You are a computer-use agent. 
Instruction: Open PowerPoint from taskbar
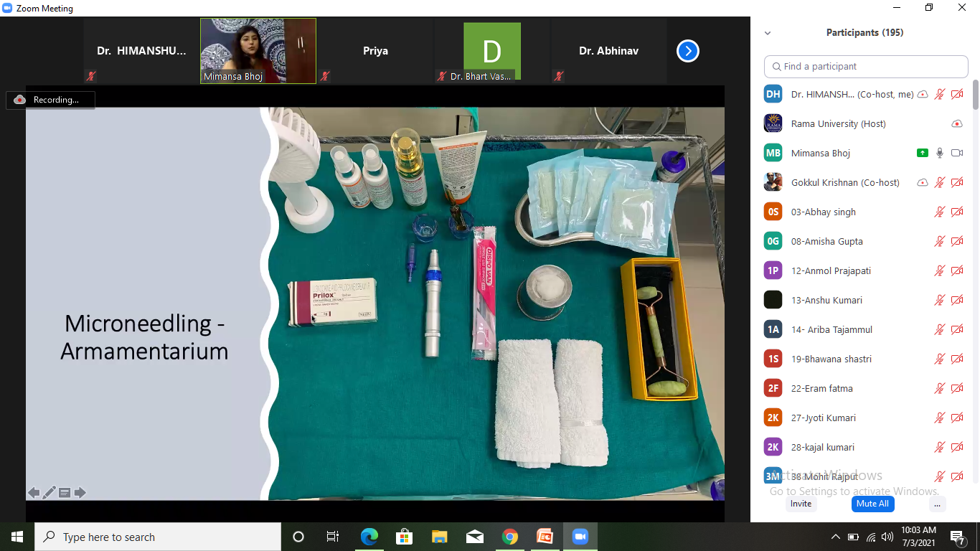545,537
